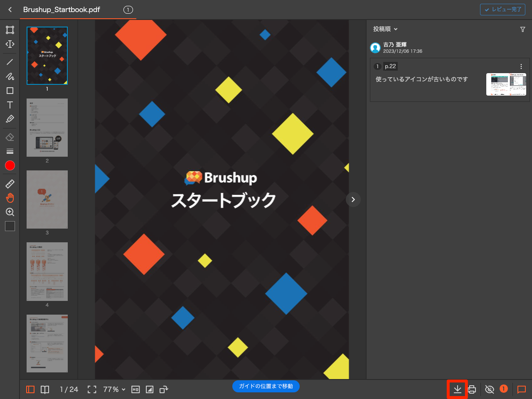Toggle annotation visibility with the eye-off icon

click(x=488, y=389)
